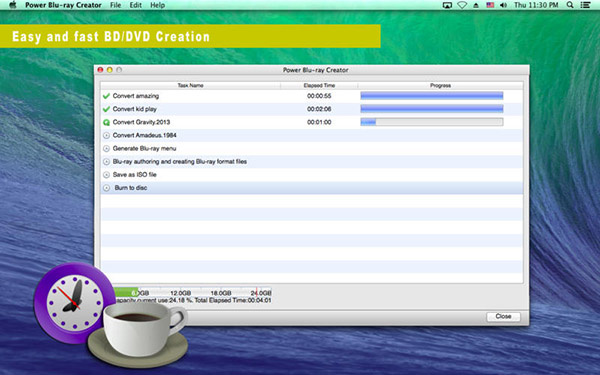Click the progress bar of Convert amazing

pos(432,96)
